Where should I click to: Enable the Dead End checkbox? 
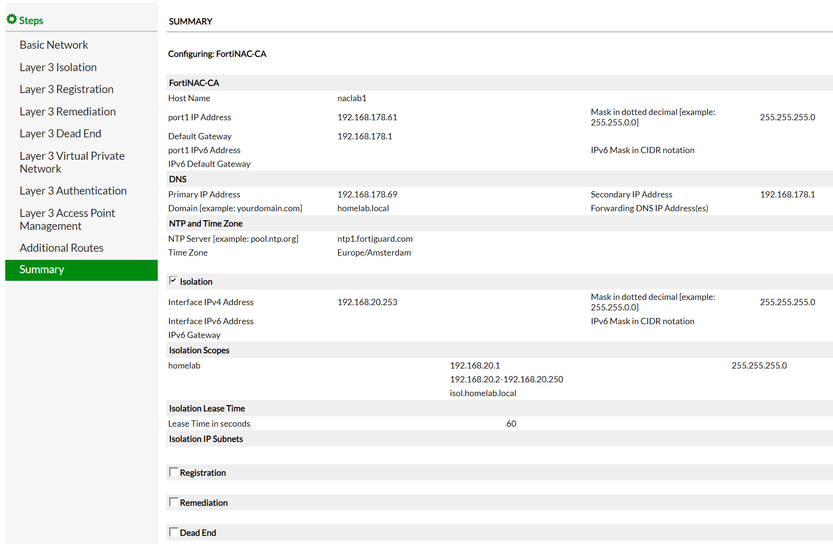[173, 532]
